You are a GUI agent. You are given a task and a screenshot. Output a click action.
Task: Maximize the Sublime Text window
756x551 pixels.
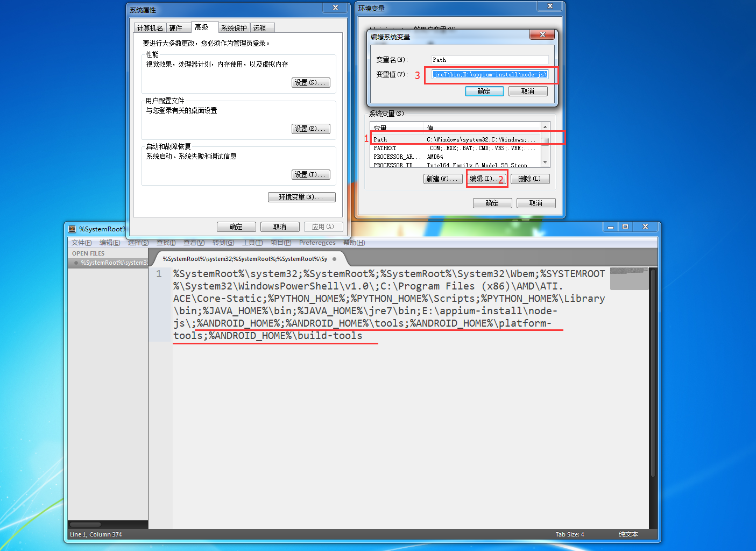pyautogui.click(x=625, y=227)
